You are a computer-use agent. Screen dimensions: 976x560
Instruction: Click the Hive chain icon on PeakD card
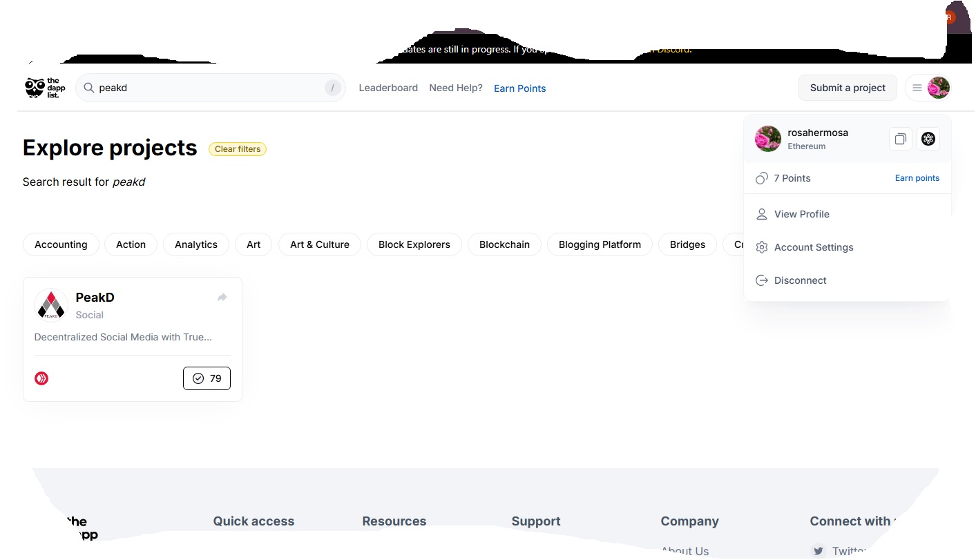[41, 378]
